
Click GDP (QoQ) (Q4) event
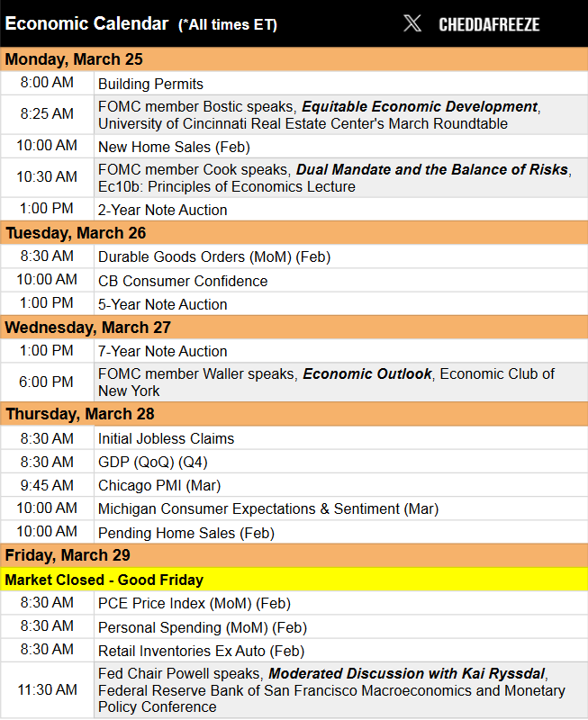pos(153,462)
